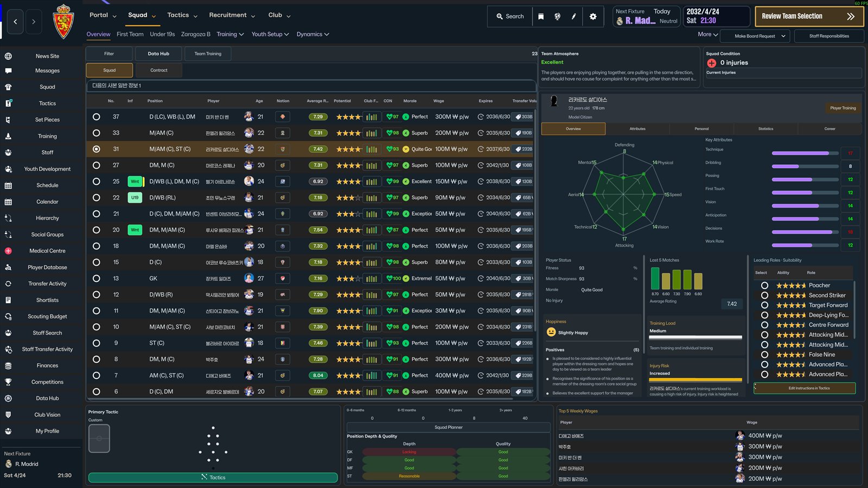Go back with the left arrow

click(15, 22)
